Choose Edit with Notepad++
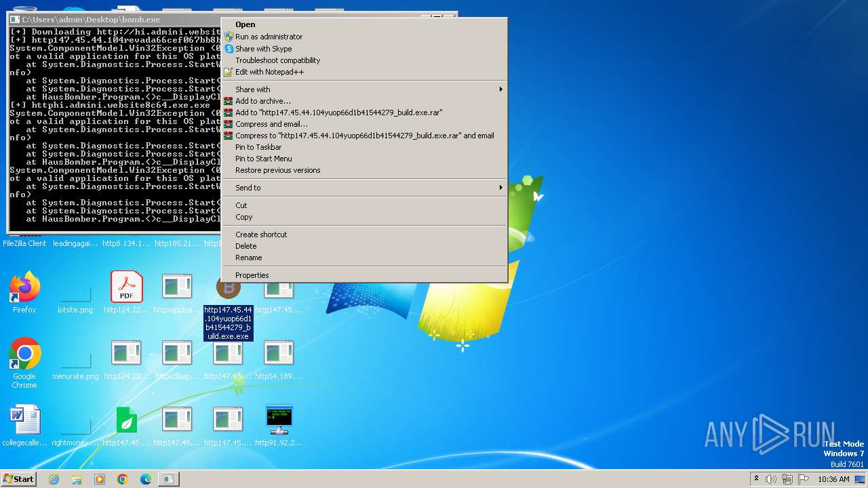Image resolution: width=868 pixels, height=488 pixels. (364, 72)
